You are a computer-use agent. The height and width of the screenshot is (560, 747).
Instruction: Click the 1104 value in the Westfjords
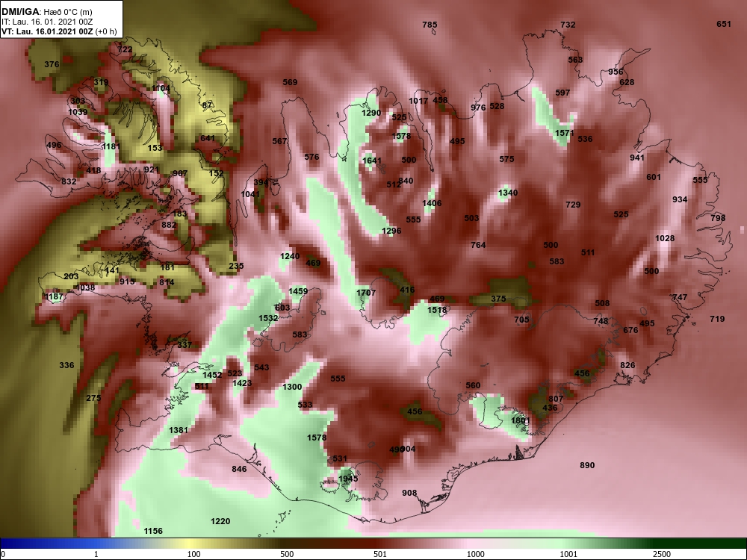tap(161, 88)
